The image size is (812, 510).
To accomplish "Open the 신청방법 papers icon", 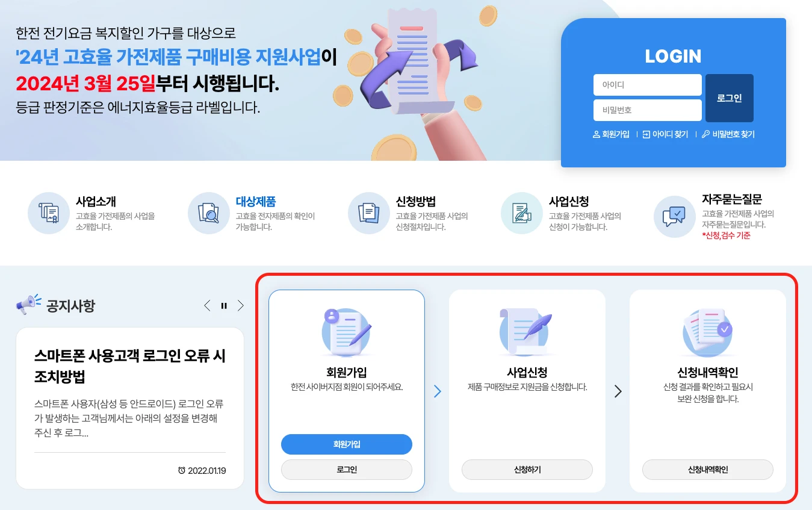I will coord(369,213).
